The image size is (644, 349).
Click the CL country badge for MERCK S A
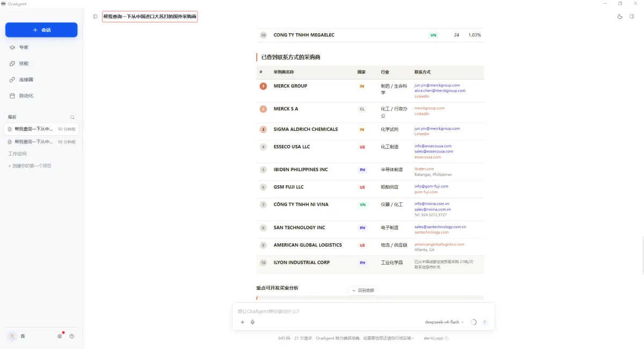pyautogui.click(x=362, y=109)
